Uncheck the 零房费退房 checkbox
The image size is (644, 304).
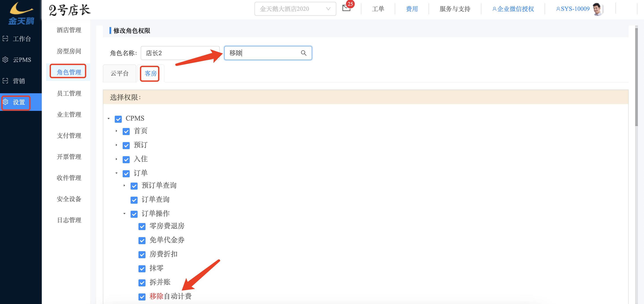pyautogui.click(x=142, y=226)
